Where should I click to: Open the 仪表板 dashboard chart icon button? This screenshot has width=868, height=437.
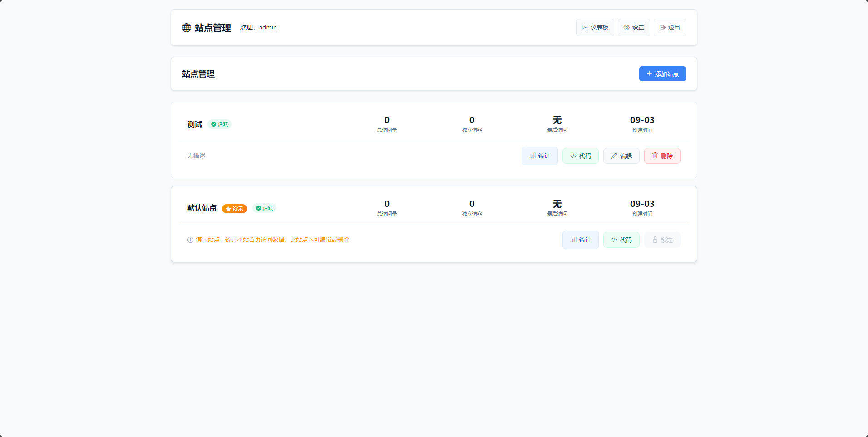click(595, 28)
